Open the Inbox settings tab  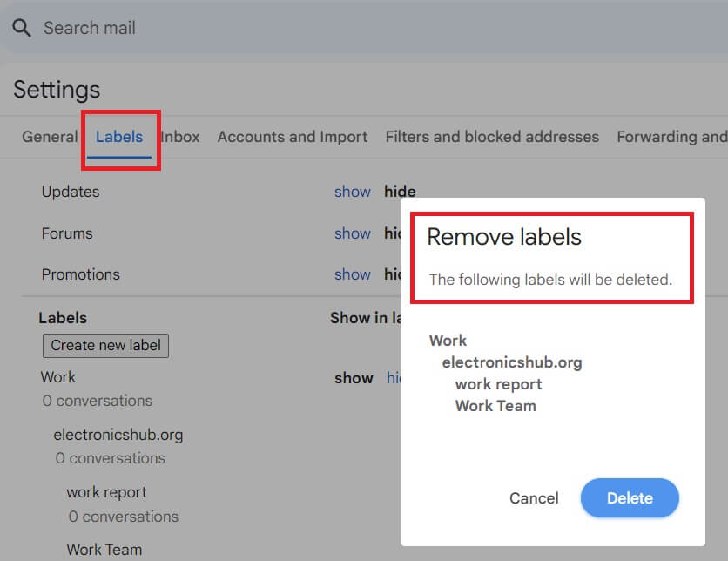tap(179, 137)
